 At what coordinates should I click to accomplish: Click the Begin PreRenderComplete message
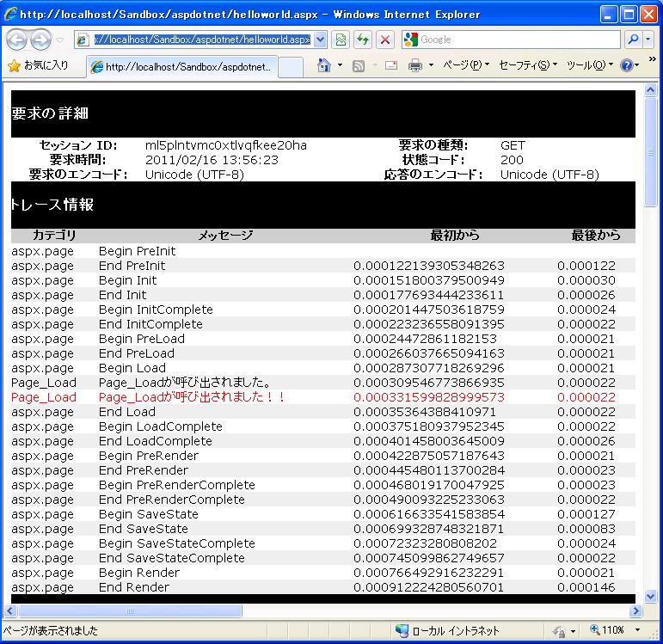pos(177,485)
